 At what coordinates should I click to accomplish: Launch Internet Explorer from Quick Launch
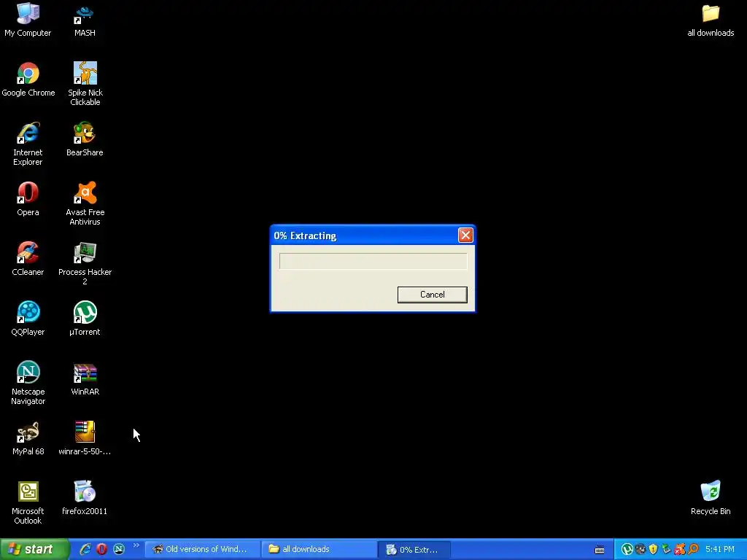[85, 549]
